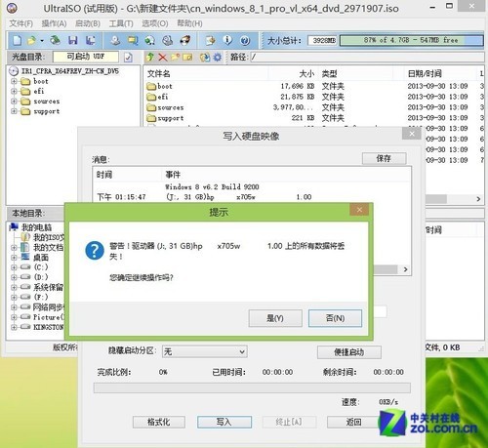Click the Compress ISO disc icon

pyautogui.click(x=150, y=40)
